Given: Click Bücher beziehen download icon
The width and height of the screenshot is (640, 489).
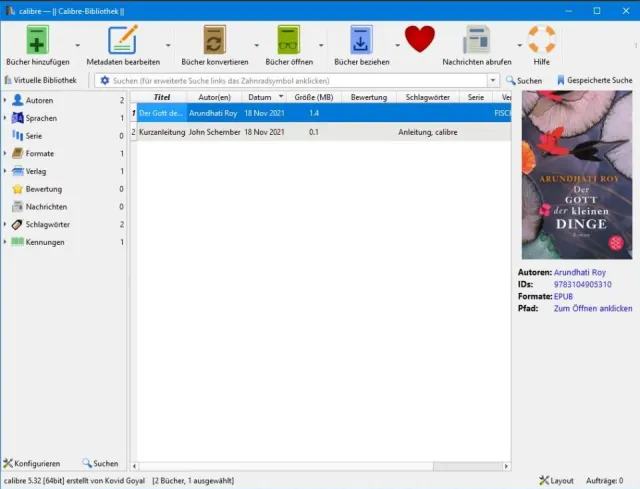Looking at the screenshot, I should [361, 40].
